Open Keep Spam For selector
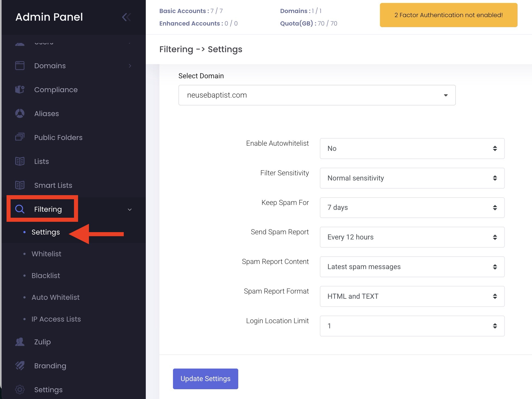The width and height of the screenshot is (532, 399). coord(412,208)
